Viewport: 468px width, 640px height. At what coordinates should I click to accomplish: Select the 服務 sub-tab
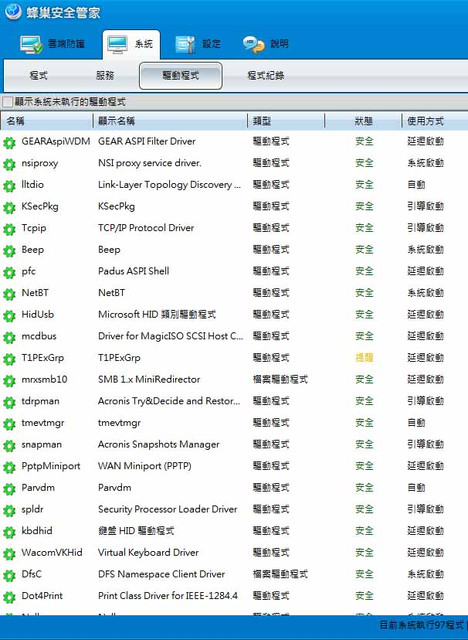tap(105, 76)
